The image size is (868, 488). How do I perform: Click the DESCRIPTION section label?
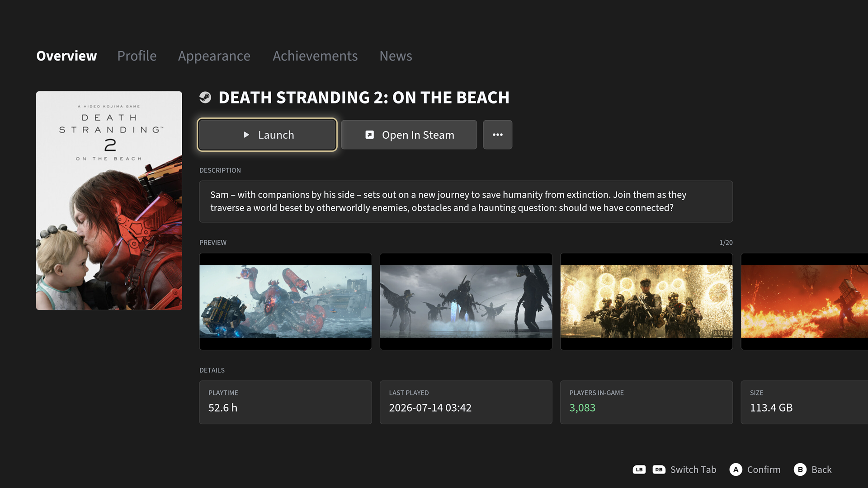click(x=220, y=170)
